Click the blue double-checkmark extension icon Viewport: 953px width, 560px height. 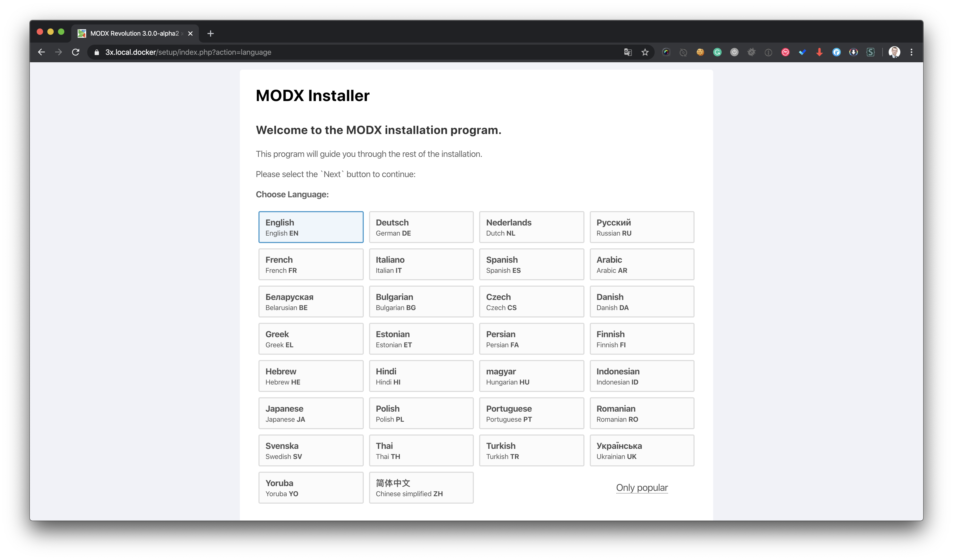click(802, 52)
